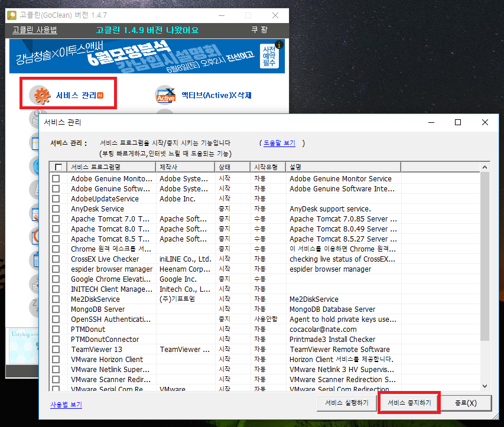Check the Apache Tomcat 7.0 checkbox
The image size is (504, 427).
(x=56, y=219)
